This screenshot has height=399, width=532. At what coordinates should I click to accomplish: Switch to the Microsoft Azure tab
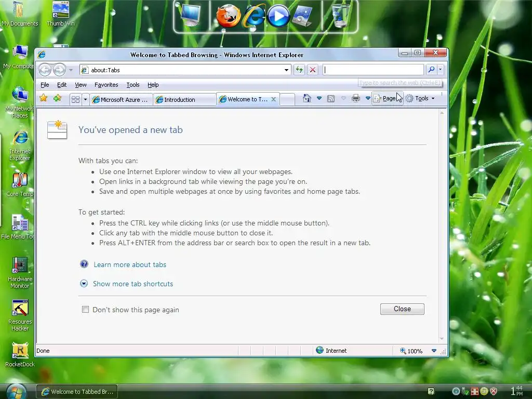pyautogui.click(x=122, y=100)
